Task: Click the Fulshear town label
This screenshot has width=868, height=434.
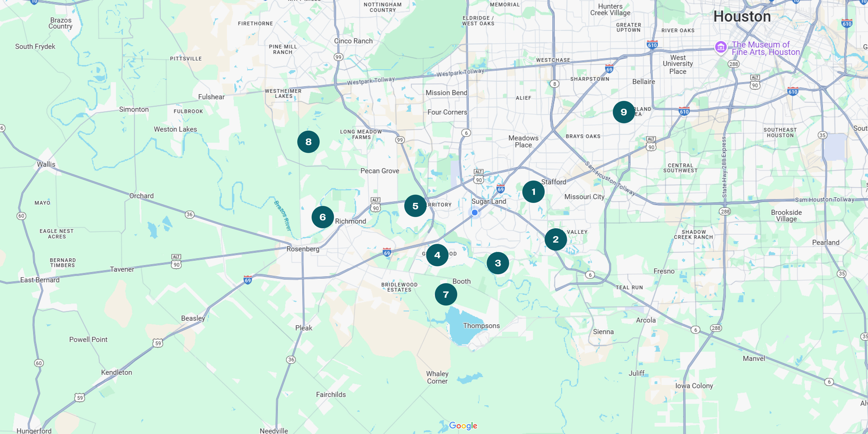Action: [x=211, y=97]
